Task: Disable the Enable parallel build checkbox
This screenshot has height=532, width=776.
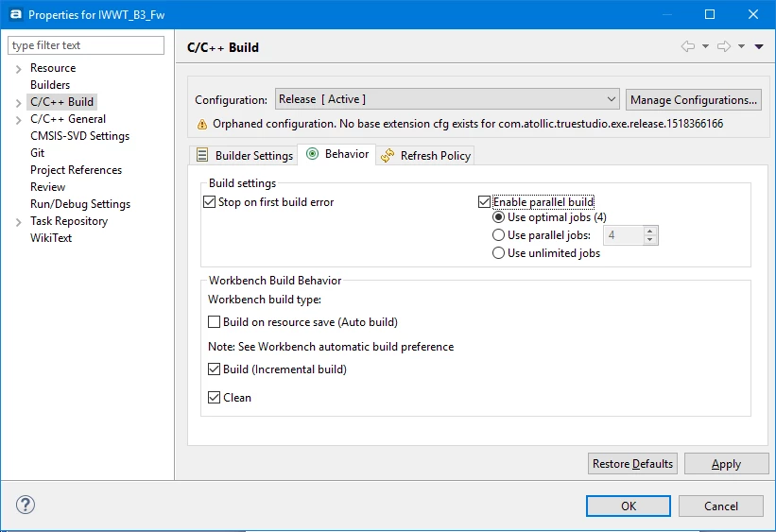Action: coord(484,202)
